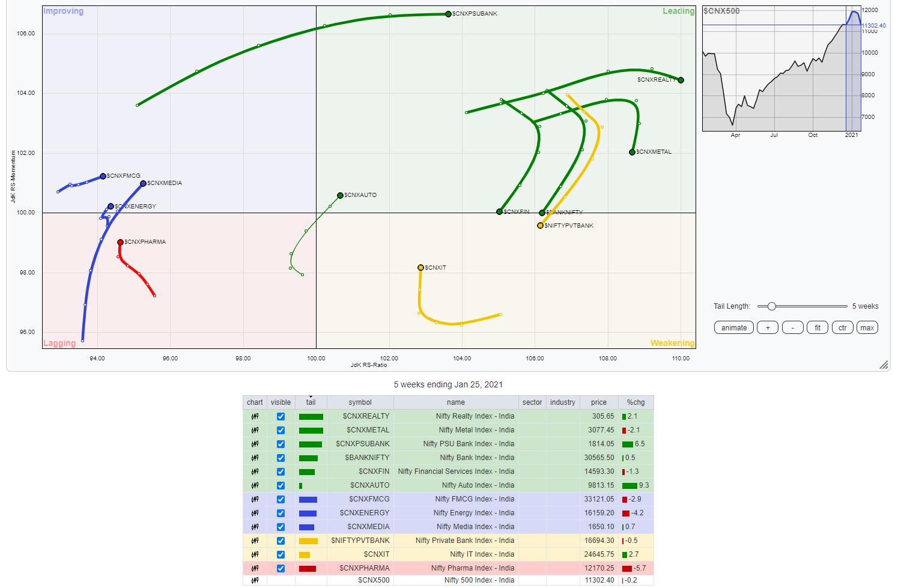Uncheck visibility for $CNXMETAL
This screenshot has height=588, width=898.
(281, 430)
